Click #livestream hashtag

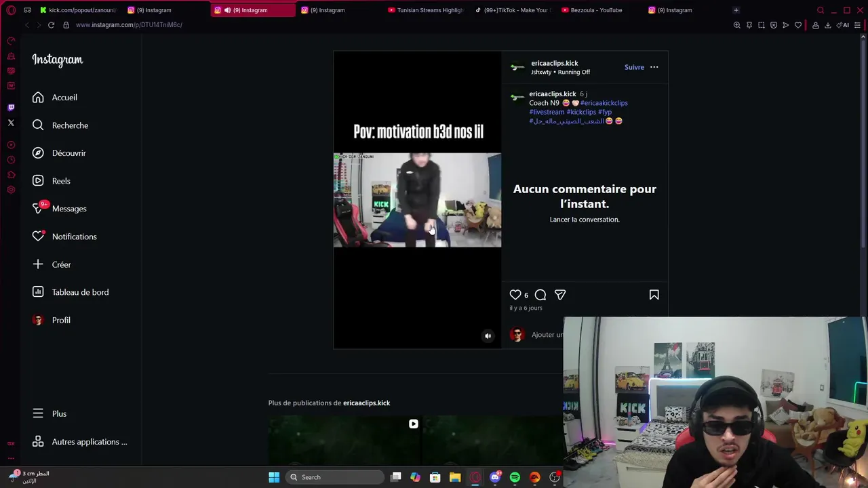tap(547, 112)
